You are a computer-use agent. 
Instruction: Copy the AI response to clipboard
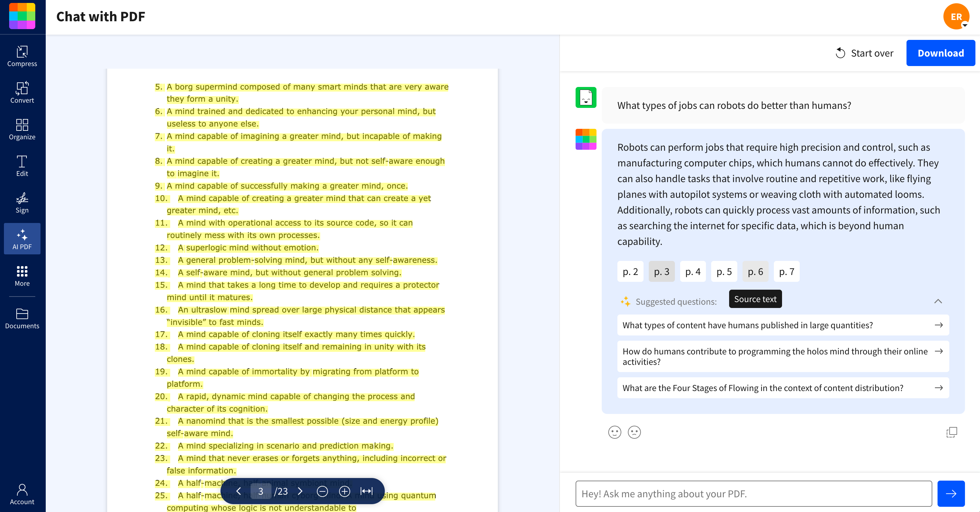click(952, 432)
